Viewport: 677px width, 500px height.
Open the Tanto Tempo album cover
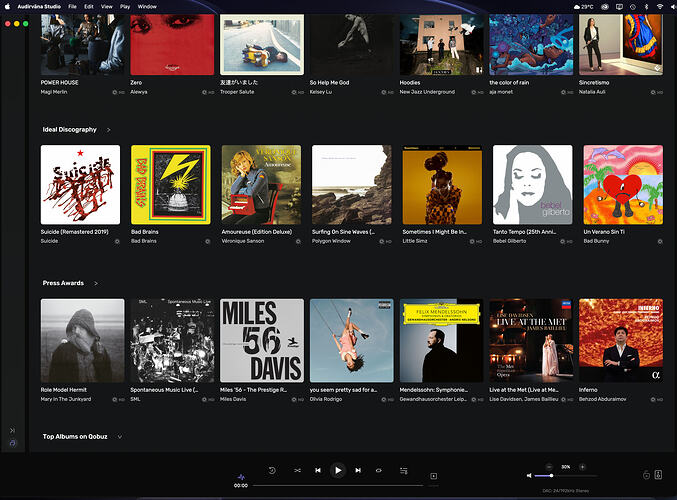coord(533,184)
